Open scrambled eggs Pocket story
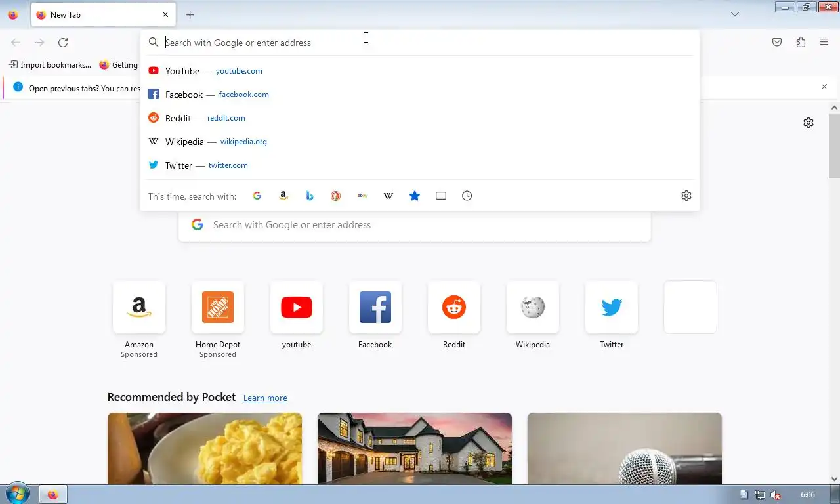840x504 pixels. [x=205, y=449]
